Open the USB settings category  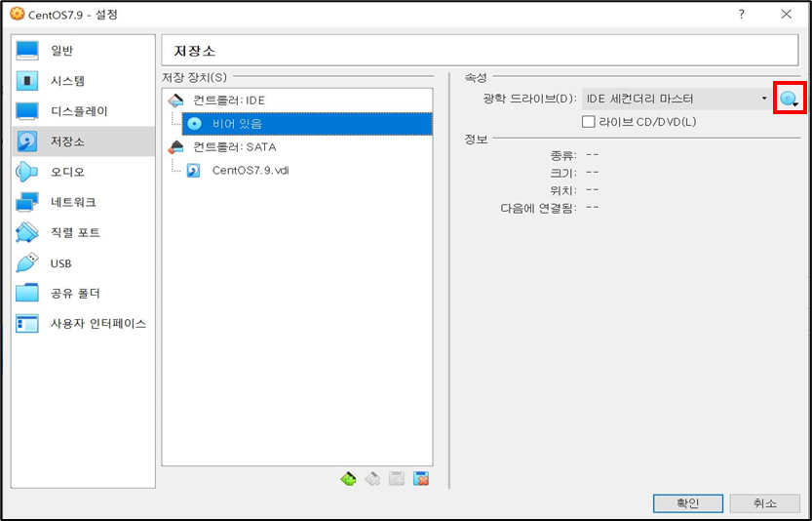[x=83, y=262]
